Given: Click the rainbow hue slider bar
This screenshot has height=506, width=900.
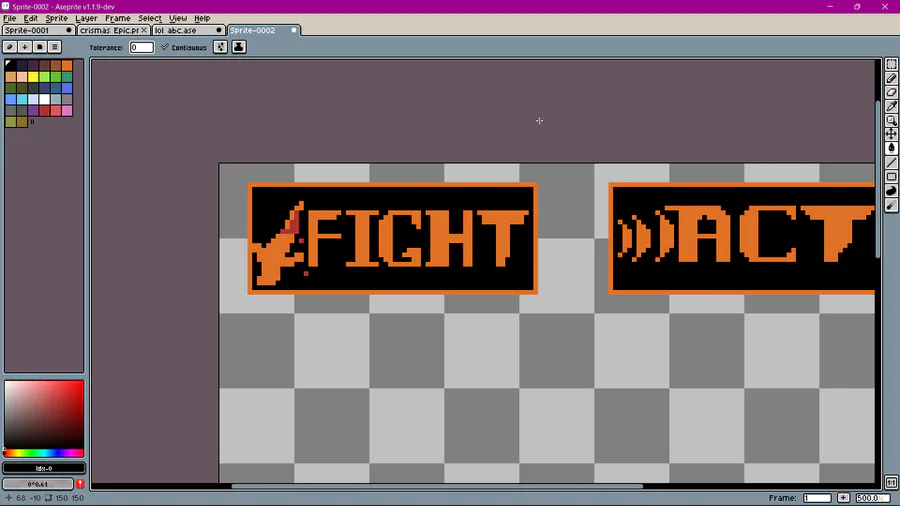Looking at the screenshot, I should click(x=44, y=453).
